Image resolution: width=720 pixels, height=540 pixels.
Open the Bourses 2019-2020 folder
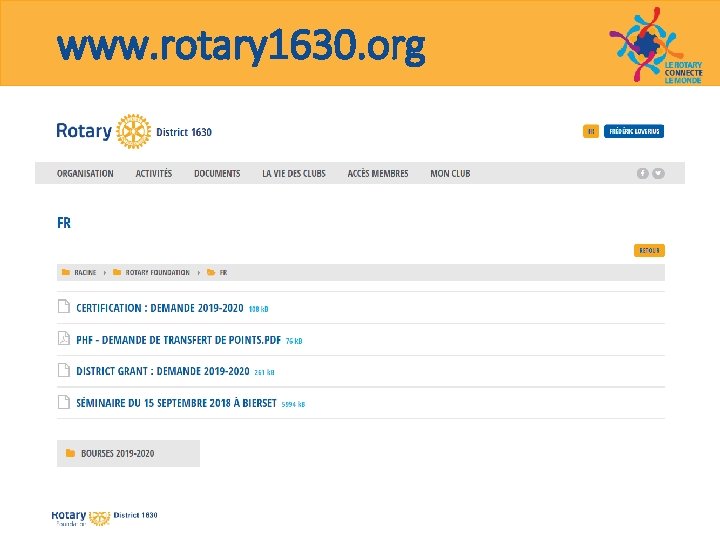pyautogui.click(x=128, y=454)
